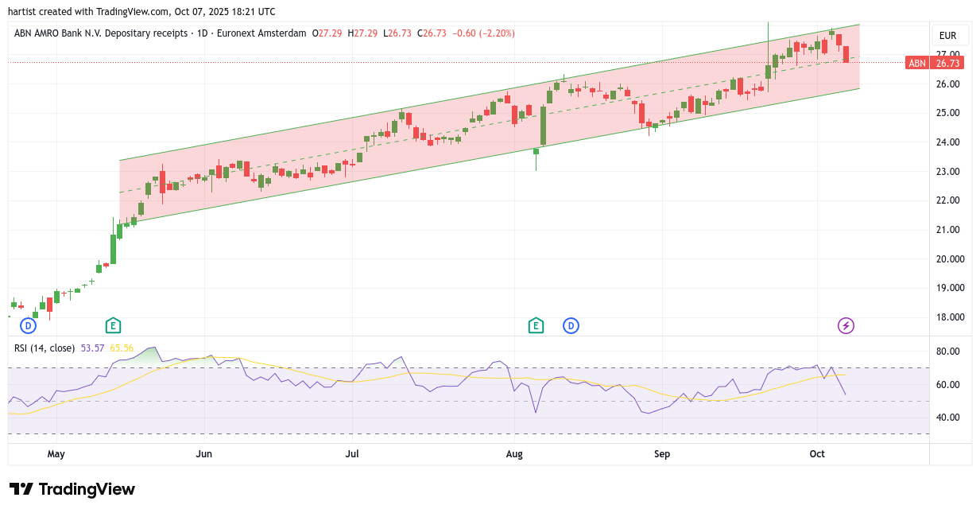Click the TradingView.com attribution header text

pyautogui.click(x=141, y=11)
